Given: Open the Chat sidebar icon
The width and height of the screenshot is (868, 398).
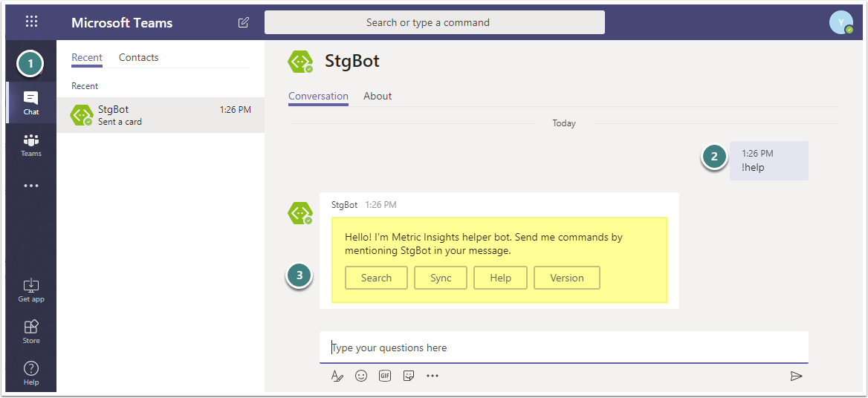Looking at the screenshot, I should tap(31, 102).
